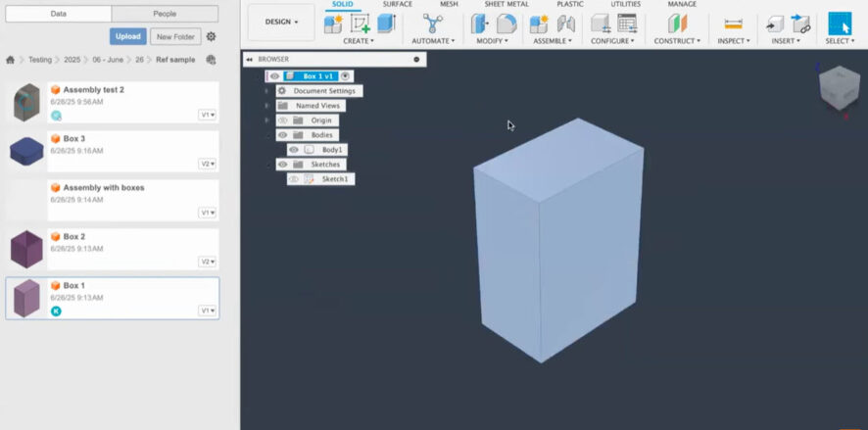Screen dimensions: 868x430
Task: Open version dropdown V2 for Box 2
Action: click(x=208, y=262)
